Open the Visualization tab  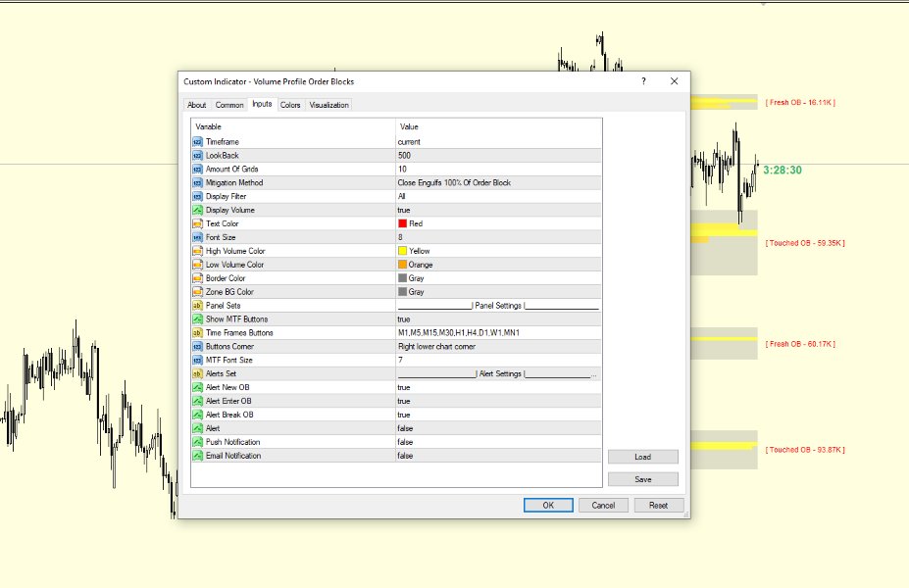(x=328, y=105)
